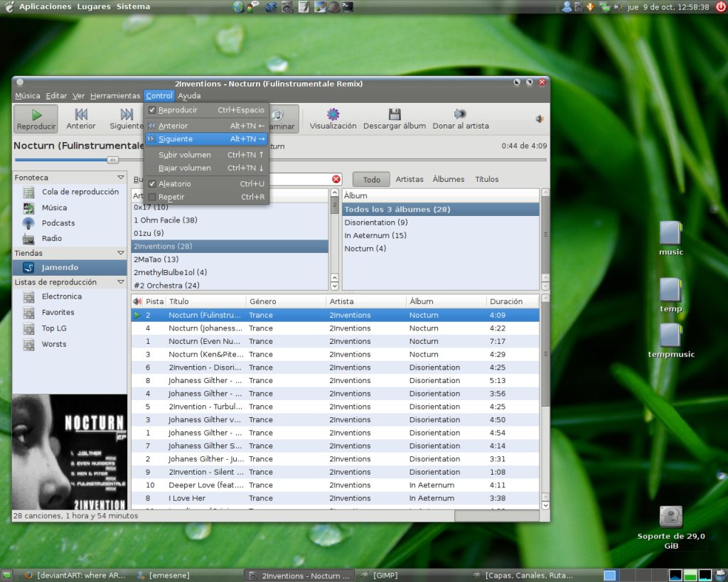Viewport: 728px width, 582px height.
Task: Choose Siguiente in the Control menu
Action: (x=207, y=139)
